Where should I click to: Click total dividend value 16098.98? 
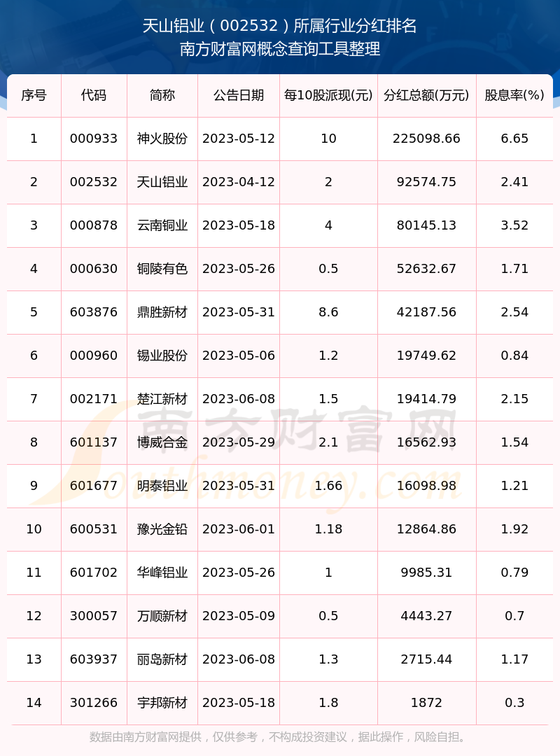tap(426, 486)
